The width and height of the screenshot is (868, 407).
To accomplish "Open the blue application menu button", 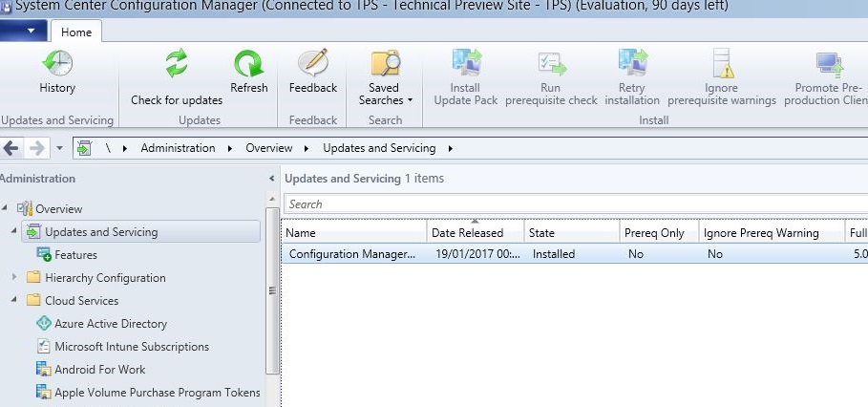I will (23, 32).
